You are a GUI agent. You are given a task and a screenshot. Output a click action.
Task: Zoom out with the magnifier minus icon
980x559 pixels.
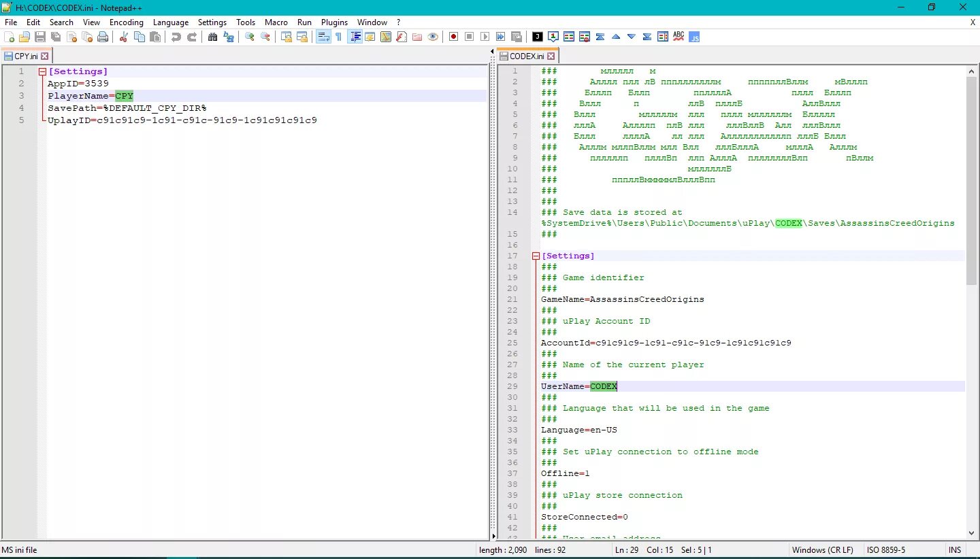(x=265, y=37)
